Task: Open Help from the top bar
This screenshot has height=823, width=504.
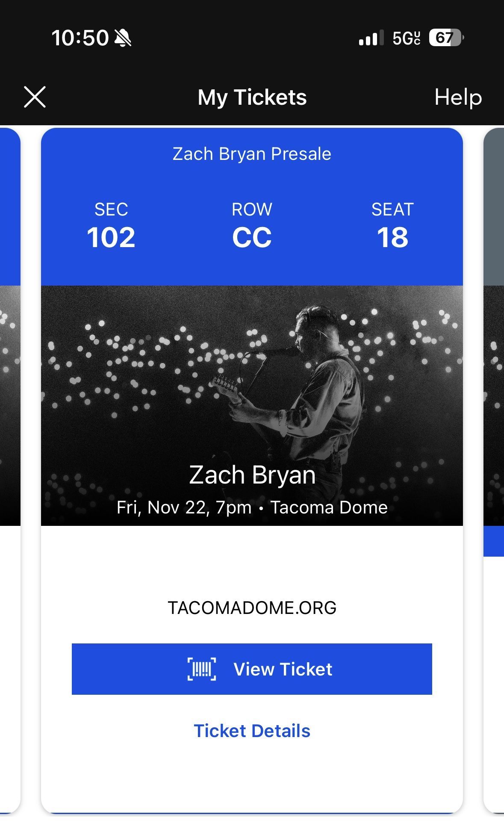Action: [x=458, y=97]
